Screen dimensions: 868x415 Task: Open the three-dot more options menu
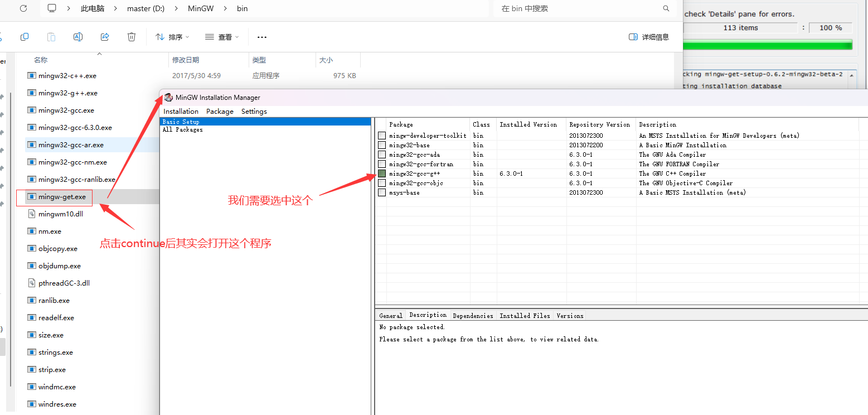(x=262, y=37)
